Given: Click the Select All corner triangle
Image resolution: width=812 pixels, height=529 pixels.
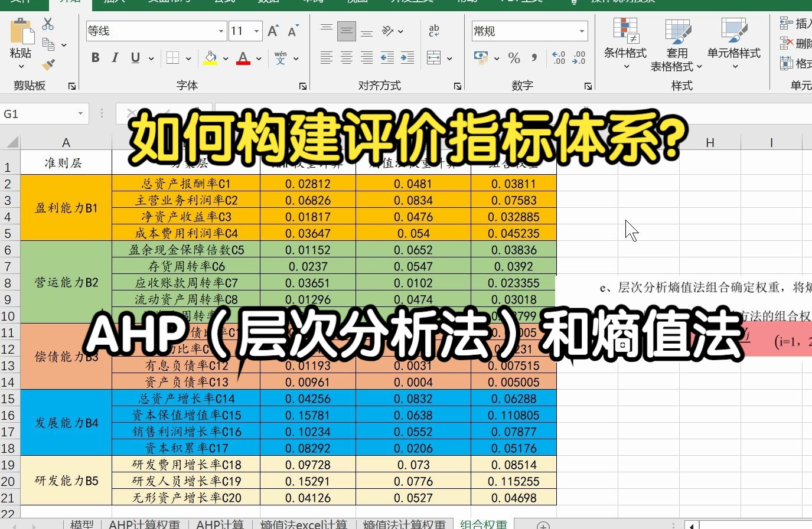Looking at the screenshot, I should 12,142.
